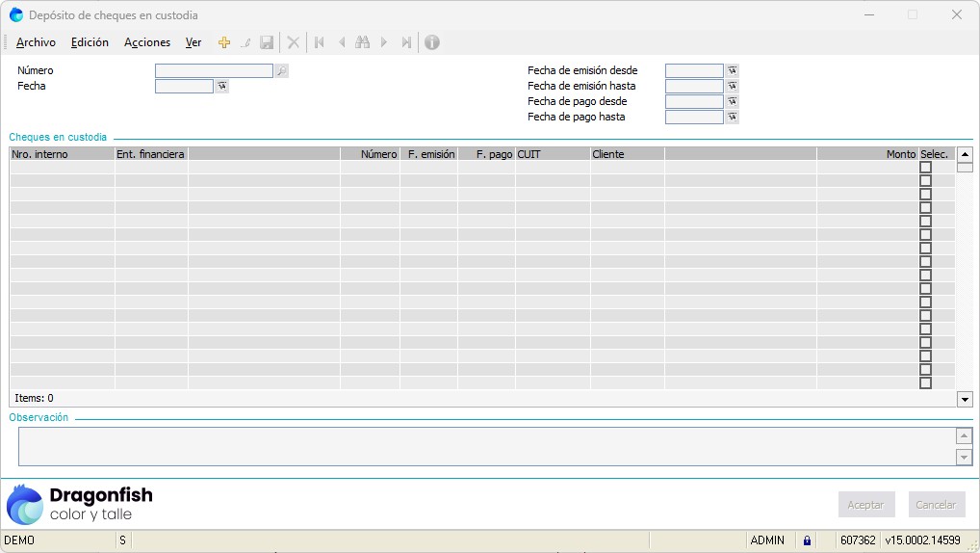This screenshot has height=553, width=980.
Task: Click the binoculars Search icon
Action: click(x=362, y=42)
